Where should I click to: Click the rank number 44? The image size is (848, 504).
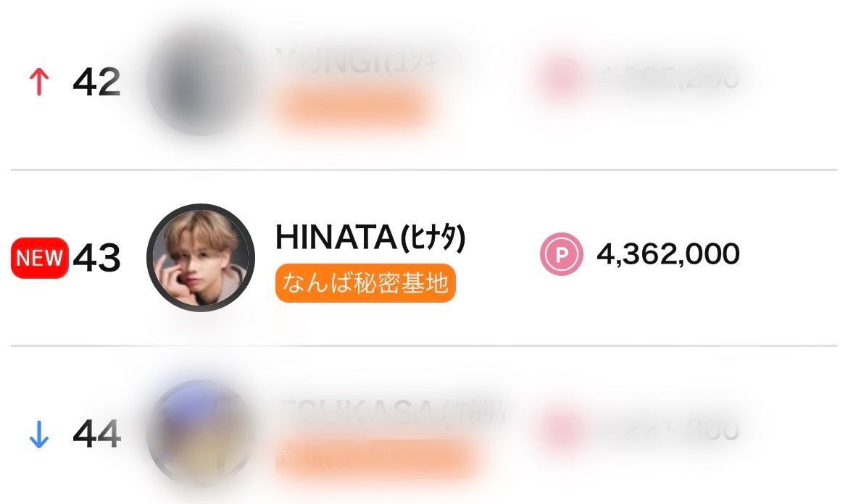click(x=96, y=434)
